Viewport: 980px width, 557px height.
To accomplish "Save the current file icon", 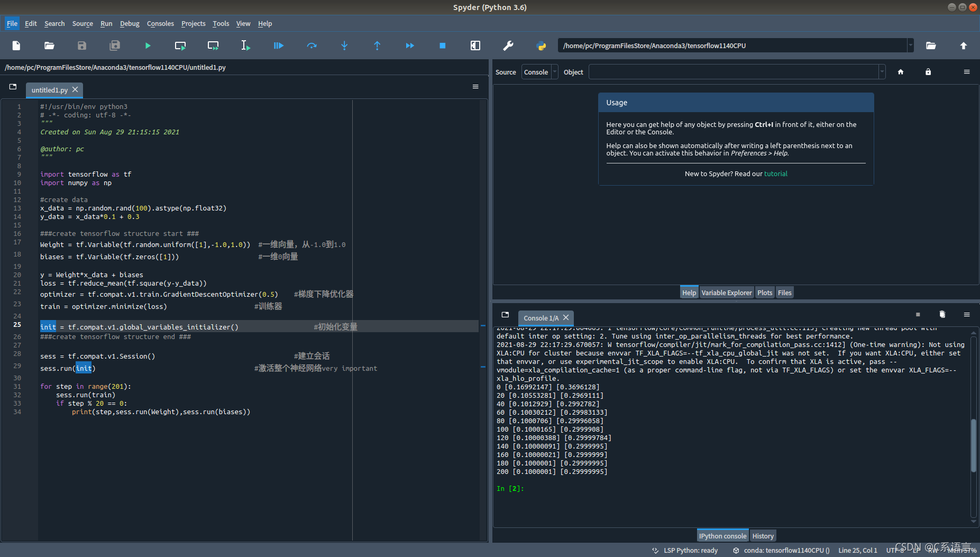I will (x=82, y=45).
